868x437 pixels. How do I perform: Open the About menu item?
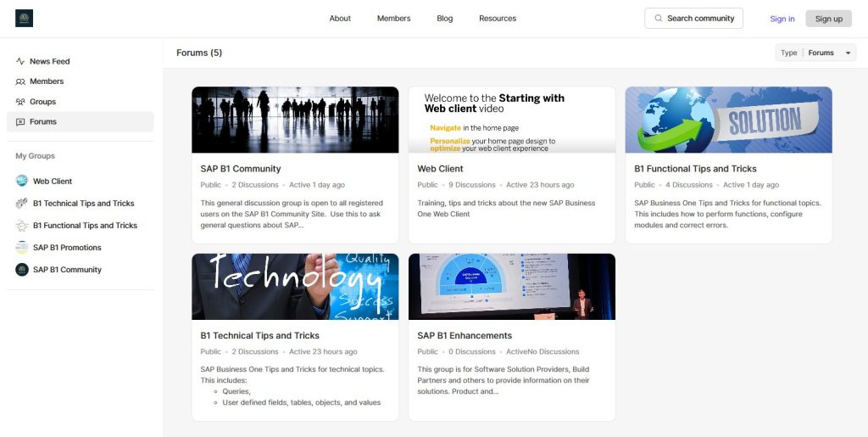(340, 19)
